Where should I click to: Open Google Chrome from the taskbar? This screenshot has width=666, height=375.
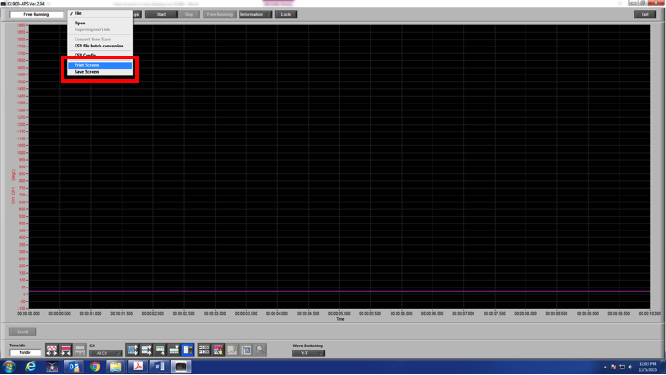pyautogui.click(x=95, y=367)
